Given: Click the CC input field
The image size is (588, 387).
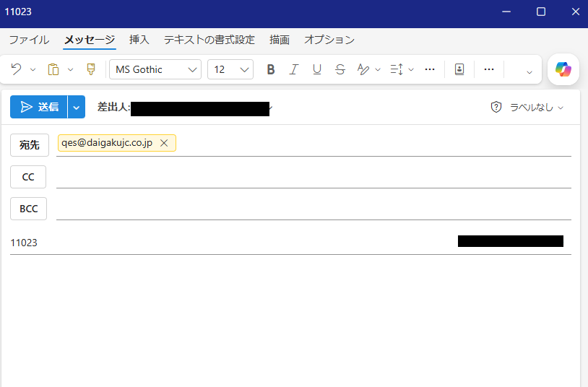Looking at the screenshot, I should [314, 177].
